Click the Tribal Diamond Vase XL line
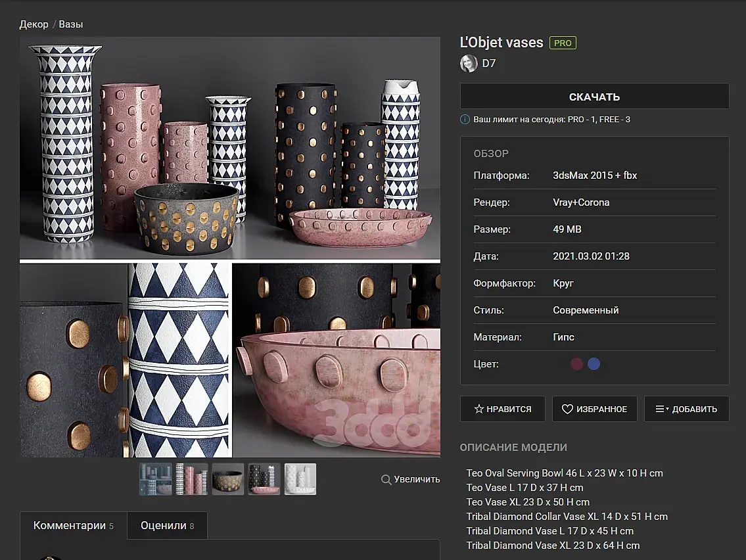746x560 pixels. click(x=553, y=546)
